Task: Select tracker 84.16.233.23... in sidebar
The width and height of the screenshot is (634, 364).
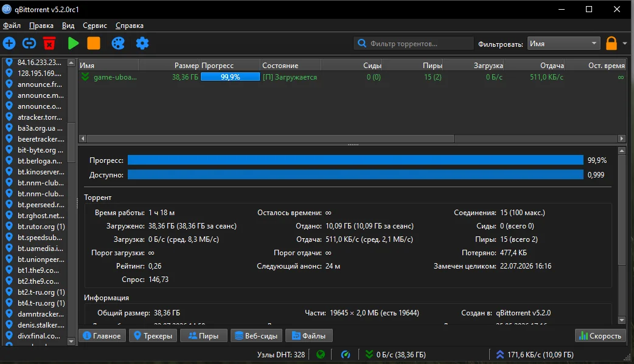Action: [35, 62]
